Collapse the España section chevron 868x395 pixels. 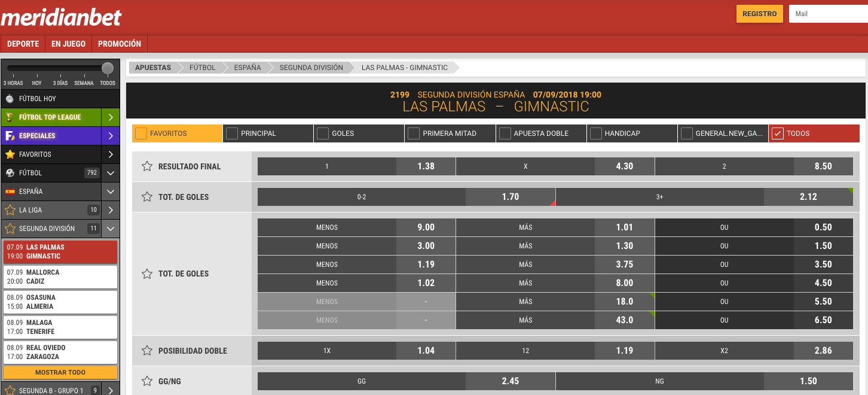click(111, 192)
